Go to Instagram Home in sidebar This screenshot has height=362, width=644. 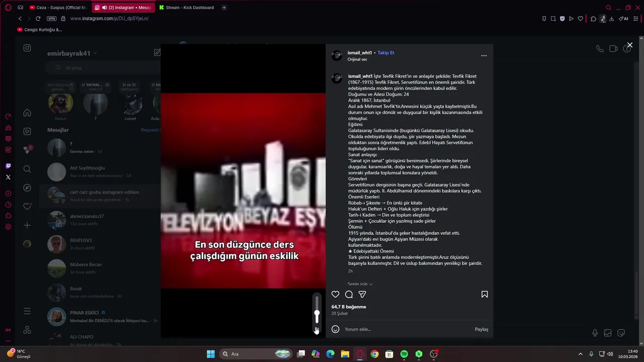pos(27,113)
